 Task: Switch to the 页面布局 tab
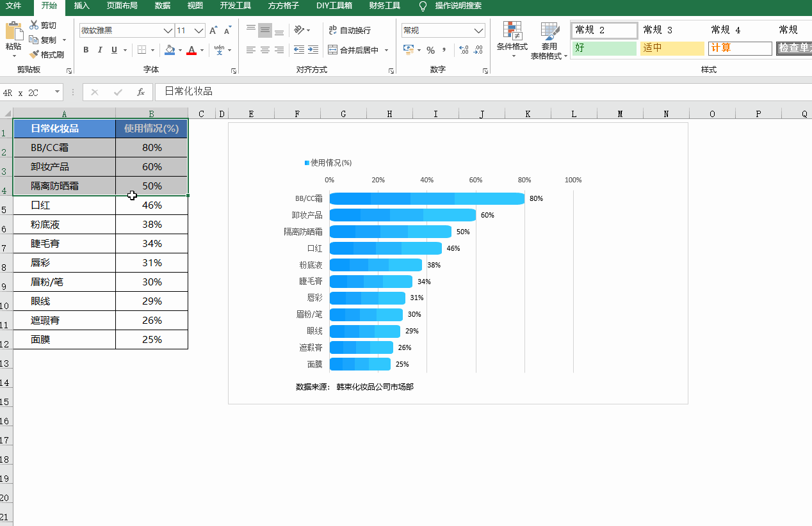pos(122,6)
